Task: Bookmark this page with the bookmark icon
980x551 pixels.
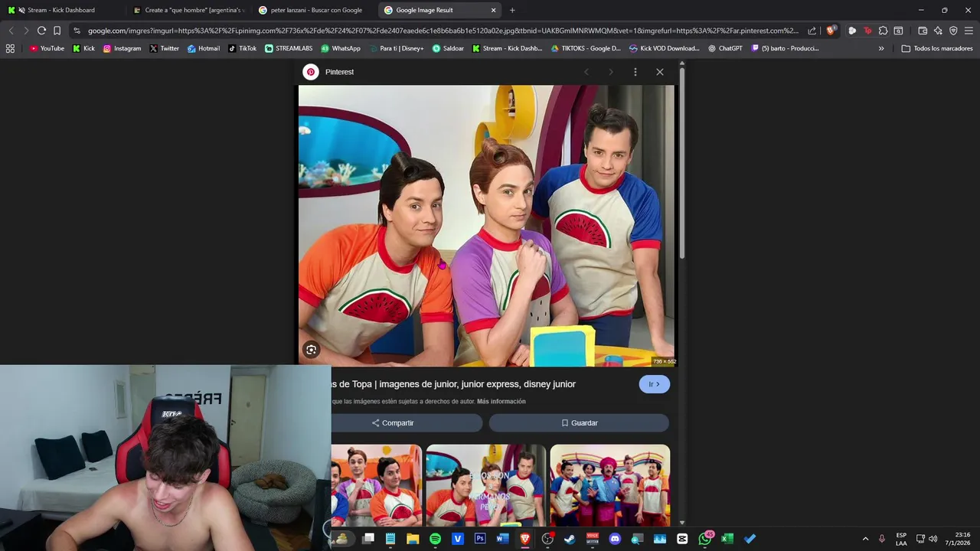Action: (x=57, y=31)
